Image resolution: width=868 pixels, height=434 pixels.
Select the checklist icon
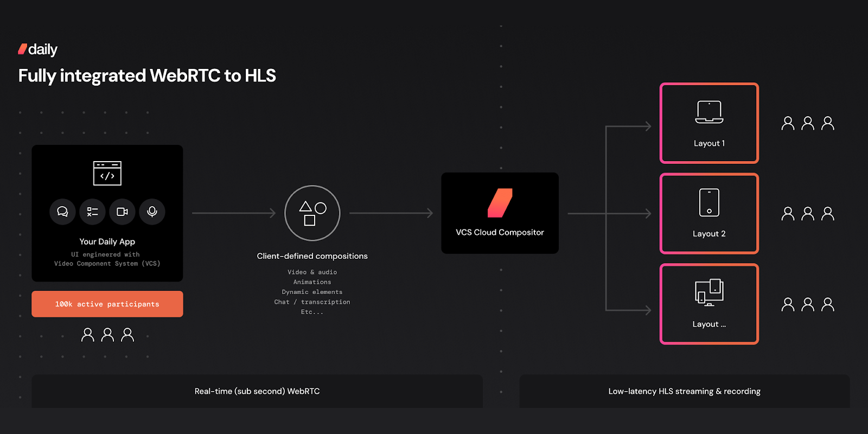92,212
